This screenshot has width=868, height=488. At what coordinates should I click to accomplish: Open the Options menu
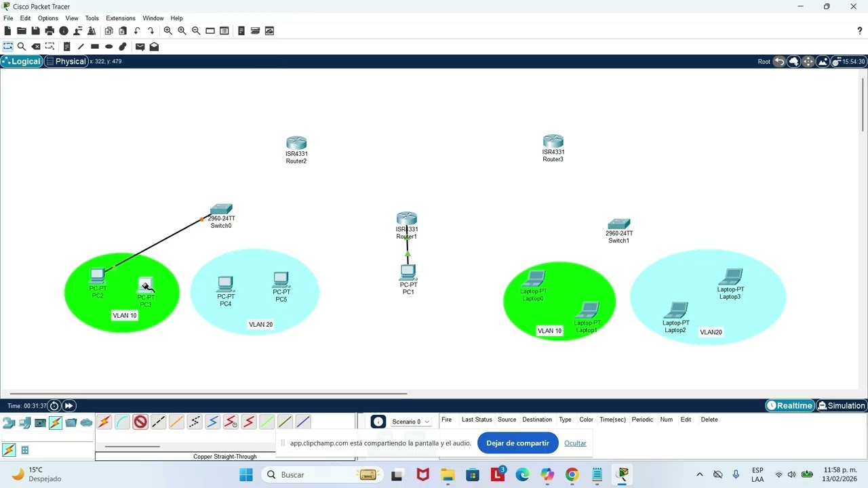47,18
